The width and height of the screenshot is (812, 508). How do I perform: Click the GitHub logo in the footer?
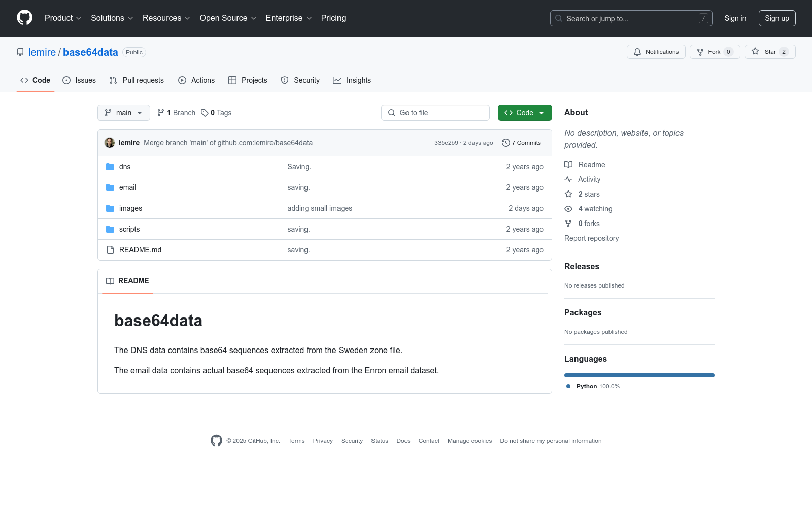point(217,441)
